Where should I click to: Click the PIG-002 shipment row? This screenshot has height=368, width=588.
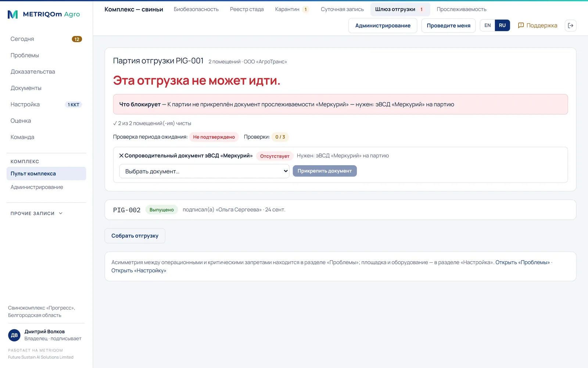[340, 210]
